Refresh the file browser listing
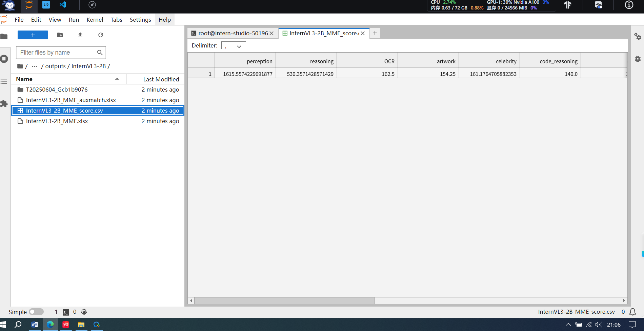 [100, 35]
